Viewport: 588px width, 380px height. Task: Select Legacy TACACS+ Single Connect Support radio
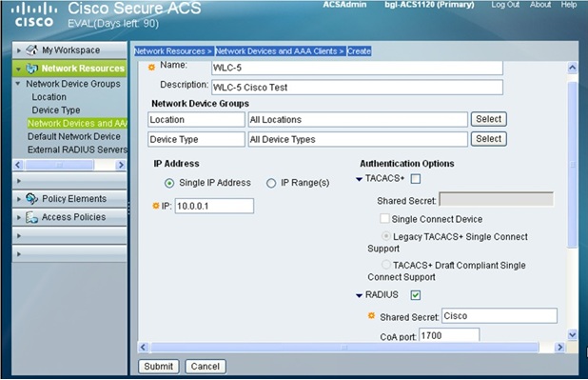385,236
